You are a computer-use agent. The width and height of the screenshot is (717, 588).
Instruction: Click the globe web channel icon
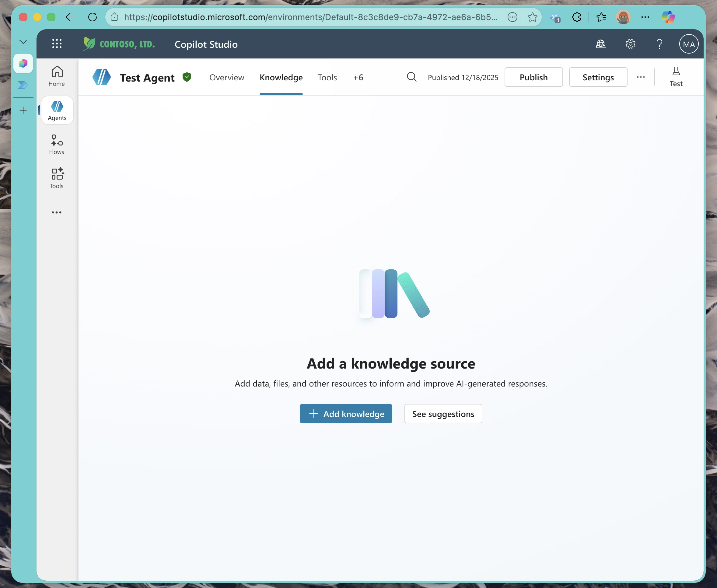tap(600, 44)
